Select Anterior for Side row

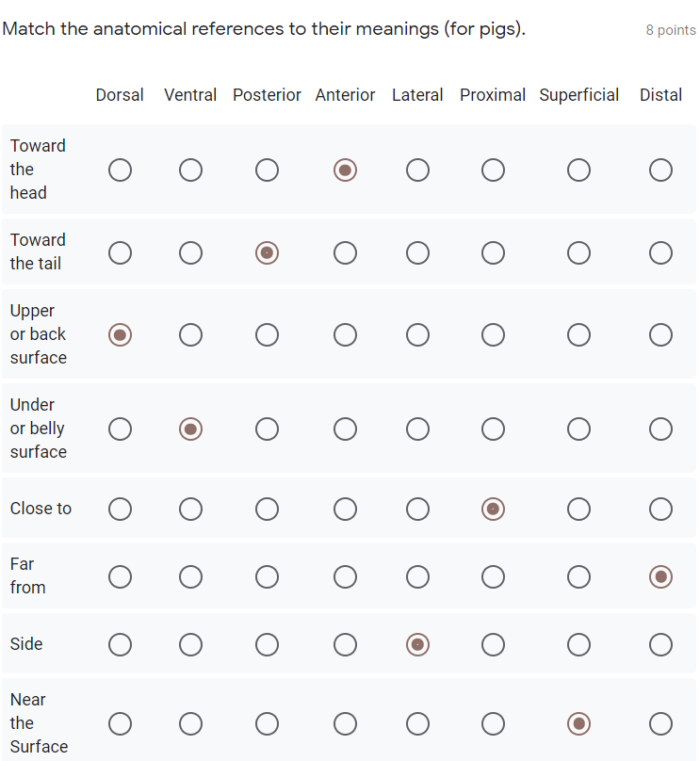click(x=345, y=644)
